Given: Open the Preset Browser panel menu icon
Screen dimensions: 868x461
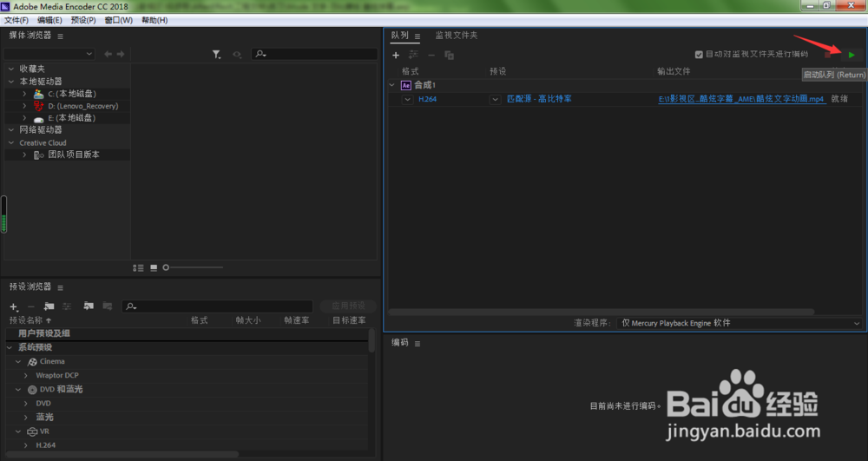Looking at the screenshot, I should pyautogui.click(x=61, y=287).
